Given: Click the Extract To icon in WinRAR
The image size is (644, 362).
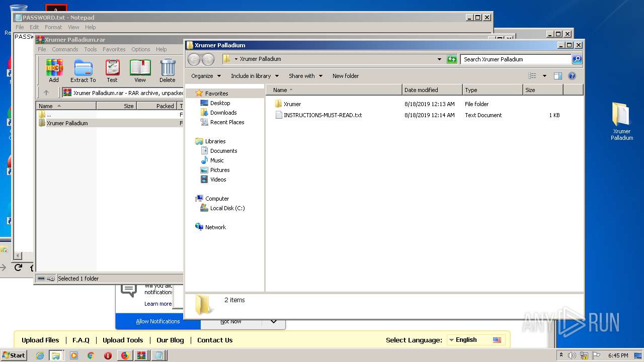Looking at the screenshot, I should point(83,71).
